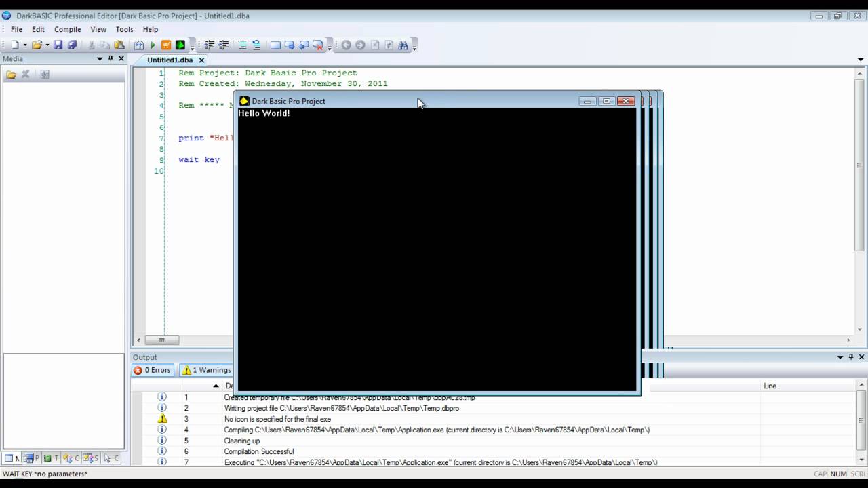The image size is (868, 488).
Task: Click the Save All toolbar icon
Action: (72, 45)
